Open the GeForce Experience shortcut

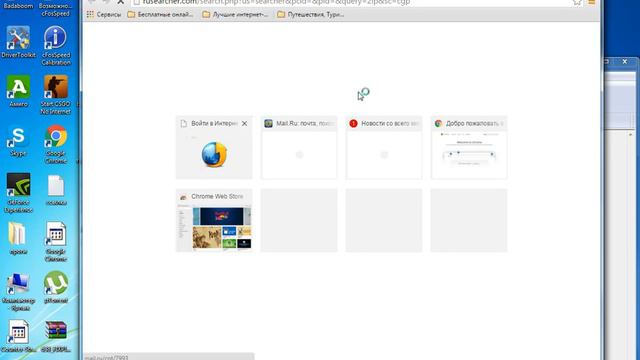(x=18, y=193)
